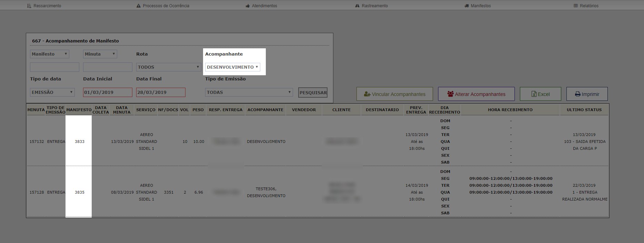Open the Manifestos menu

[477, 6]
